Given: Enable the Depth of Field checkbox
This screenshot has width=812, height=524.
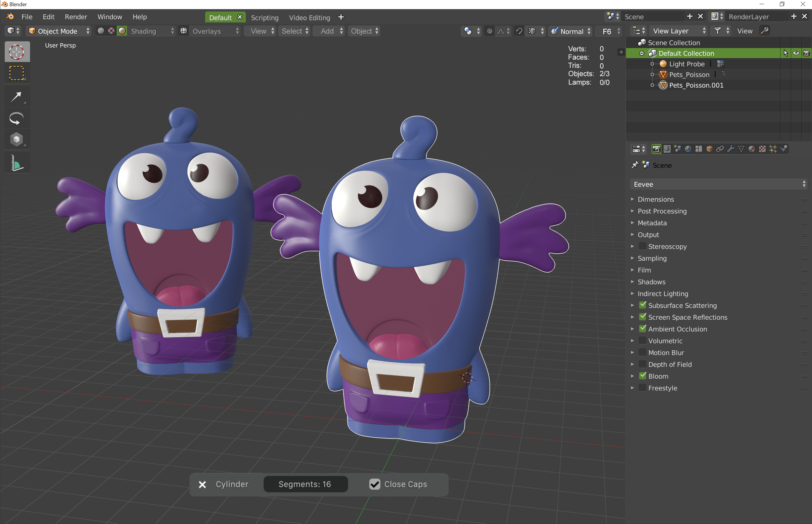Looking at the screenshot, I should click(x=642, y=364).
